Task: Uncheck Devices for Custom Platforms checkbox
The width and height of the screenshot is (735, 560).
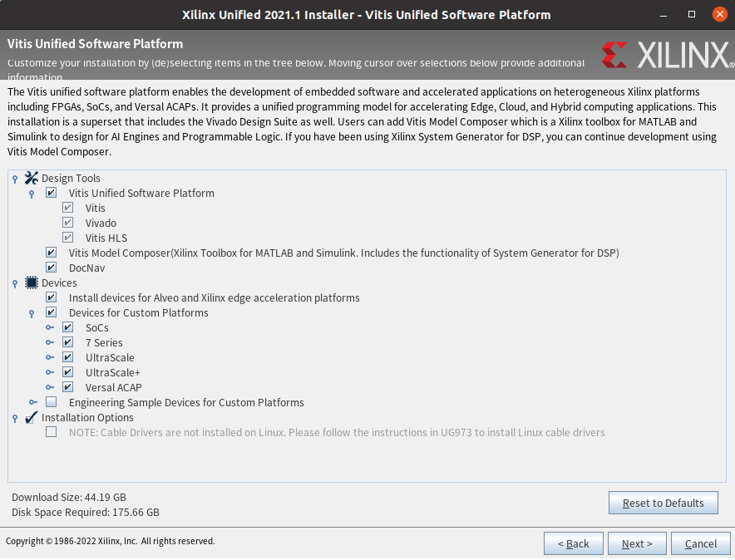Action: [51, 312]
